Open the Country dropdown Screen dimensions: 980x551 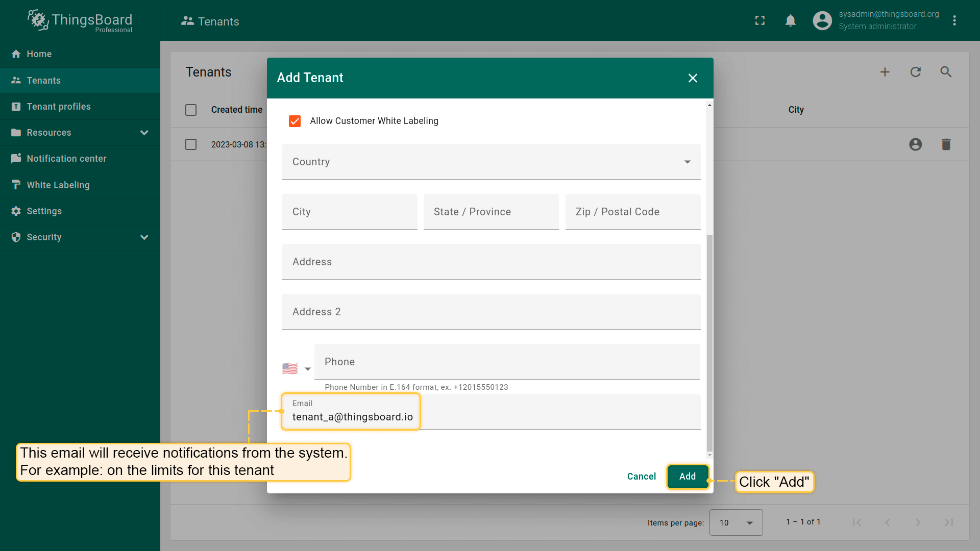pos(491,162)
